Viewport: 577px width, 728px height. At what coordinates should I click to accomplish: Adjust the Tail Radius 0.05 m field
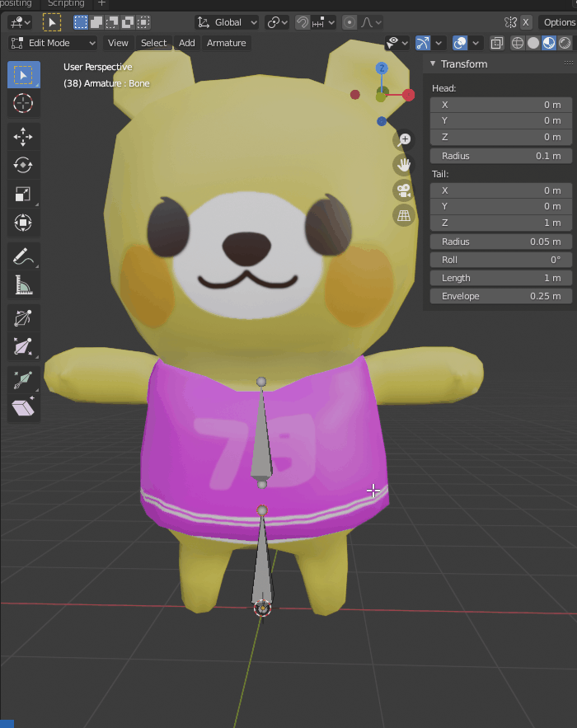(501, 242)
